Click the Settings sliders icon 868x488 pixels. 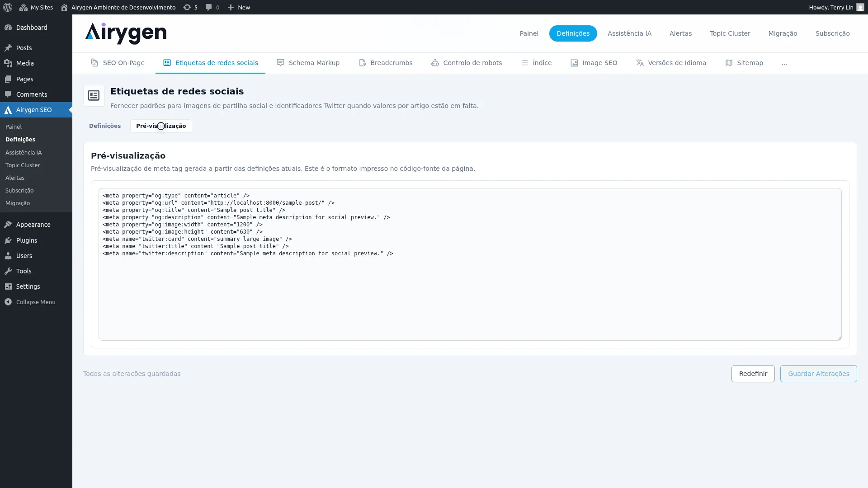tap(8, 286)
